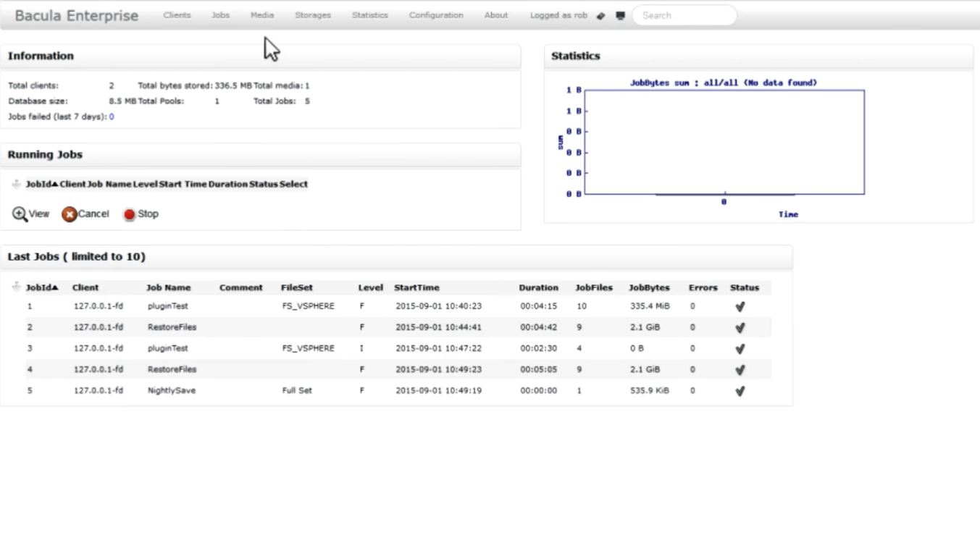Click the JobBytes statistics graph

(x=724, y=142)
